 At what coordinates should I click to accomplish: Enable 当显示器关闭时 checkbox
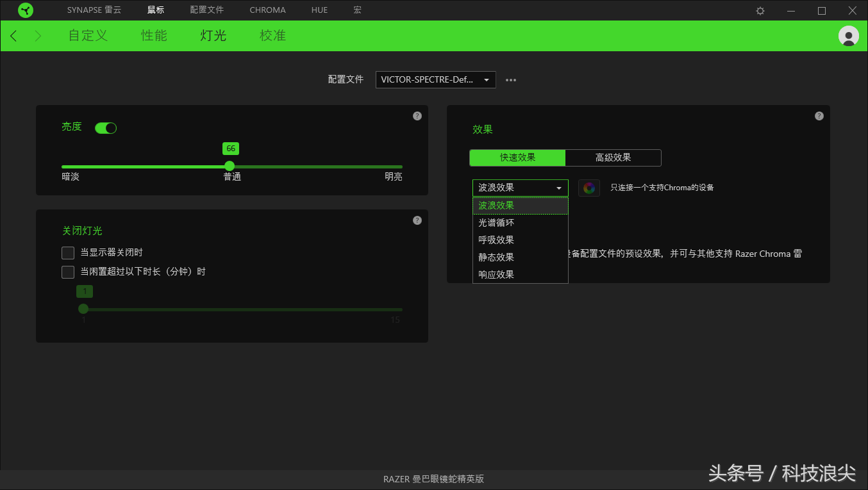pos(68,252)
